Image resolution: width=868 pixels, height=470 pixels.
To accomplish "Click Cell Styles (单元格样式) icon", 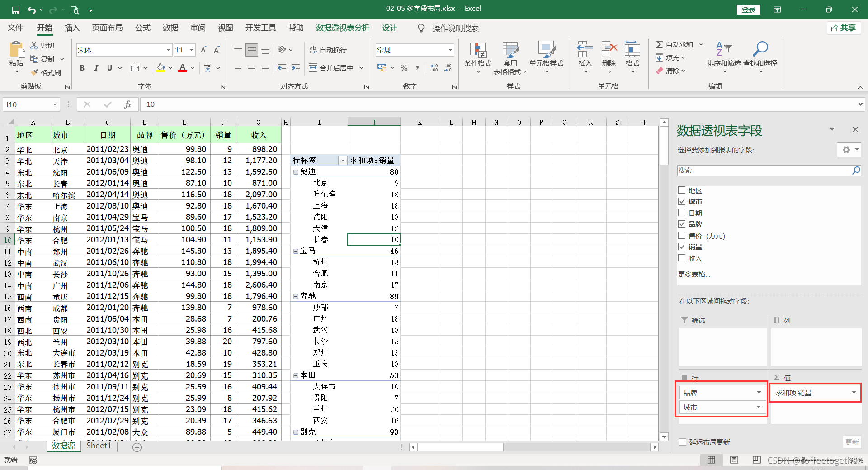I will pyautogui.click(x=546, y=50).
